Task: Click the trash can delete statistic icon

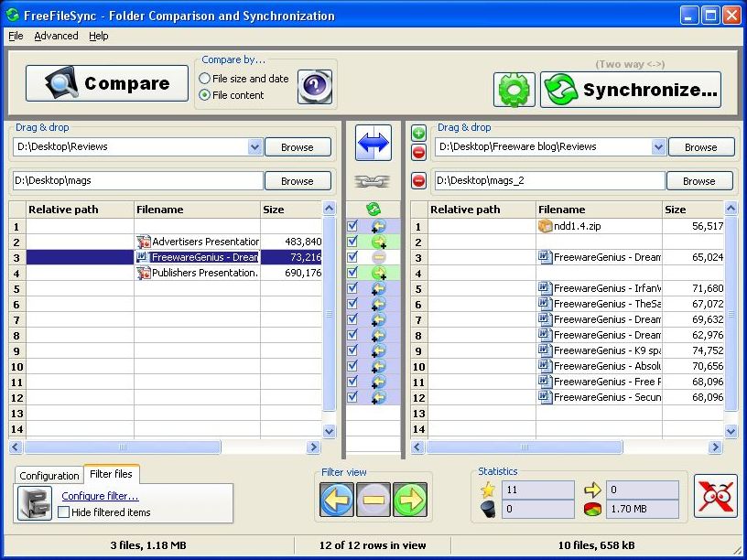Action: point(488,509)
